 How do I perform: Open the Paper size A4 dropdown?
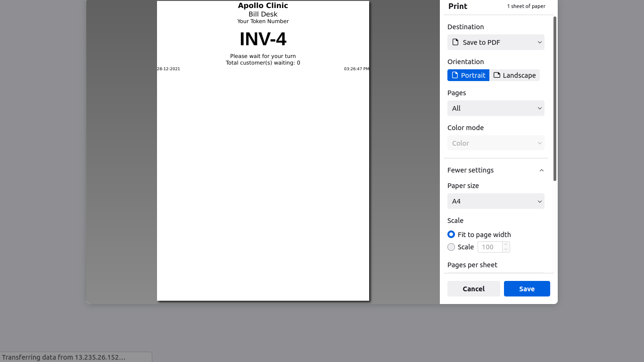coord(495,201)
